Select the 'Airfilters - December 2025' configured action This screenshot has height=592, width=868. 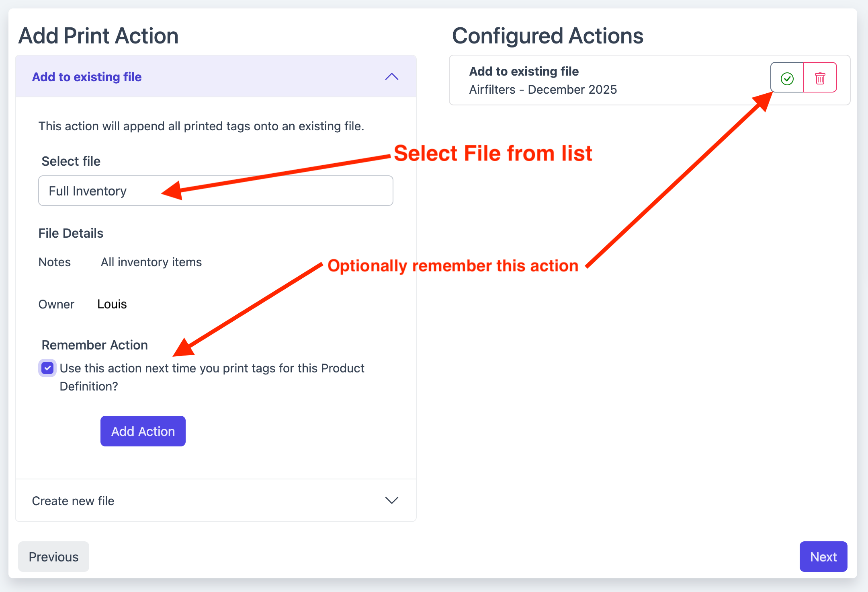click(x=542, y=89)
